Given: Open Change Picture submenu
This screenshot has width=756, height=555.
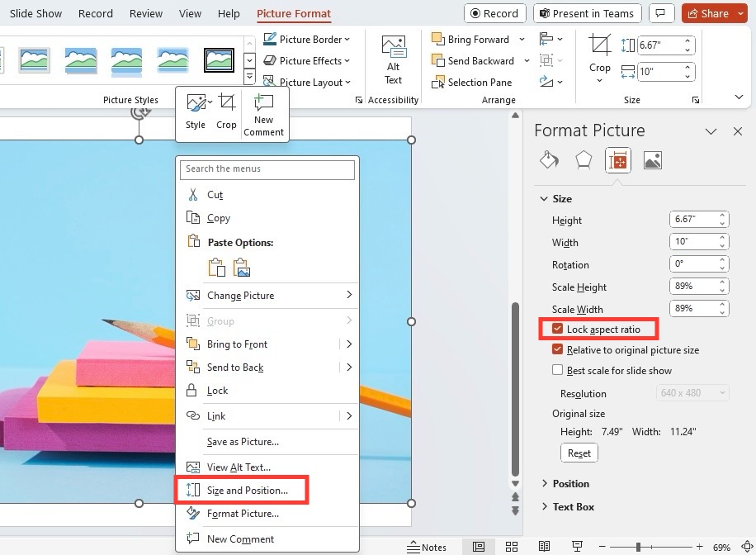Looking at the screenshot, I should [x=267, y=296].
